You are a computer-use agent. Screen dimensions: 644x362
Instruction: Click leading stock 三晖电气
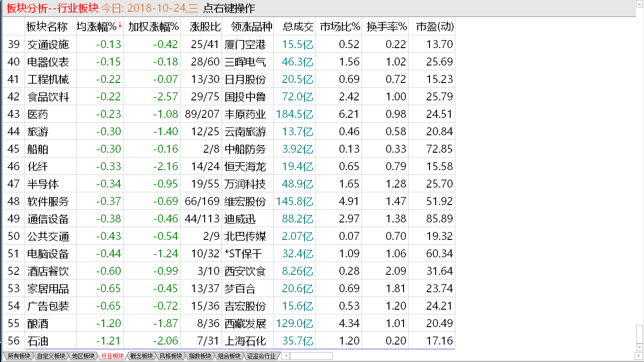pyautogui.click(x=245, y=62)
